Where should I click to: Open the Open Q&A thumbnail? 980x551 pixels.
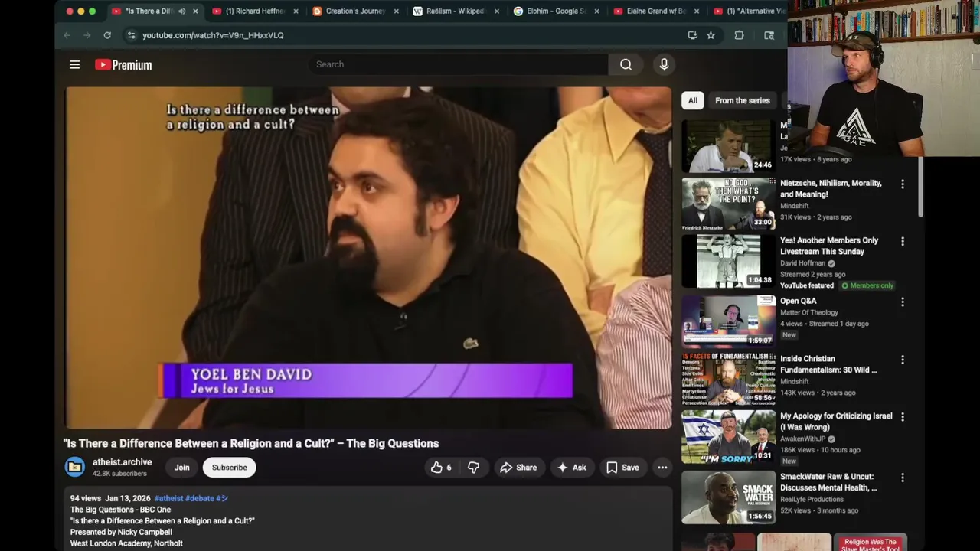tap(728, 321)
